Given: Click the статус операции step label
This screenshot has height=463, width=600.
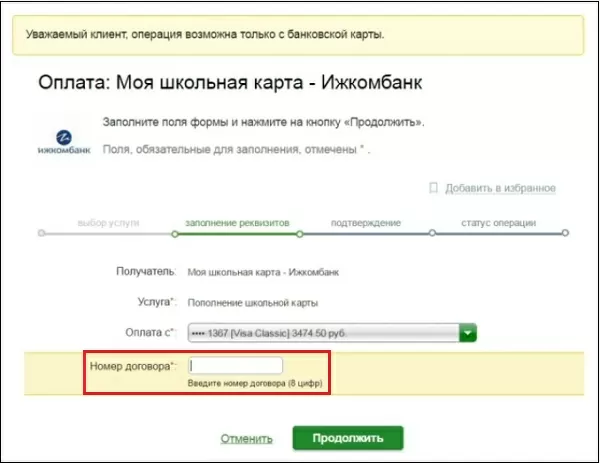Looking at the screenshot, I should [498, 222].
